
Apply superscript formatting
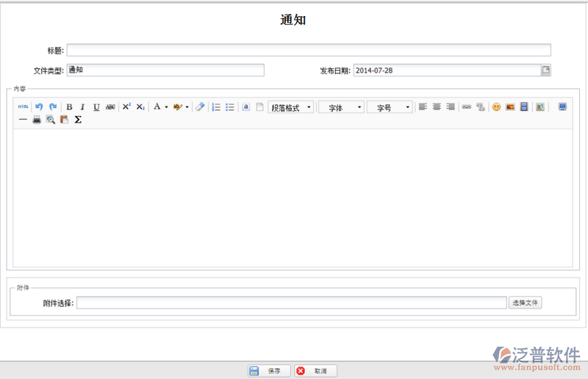(126, 107)
